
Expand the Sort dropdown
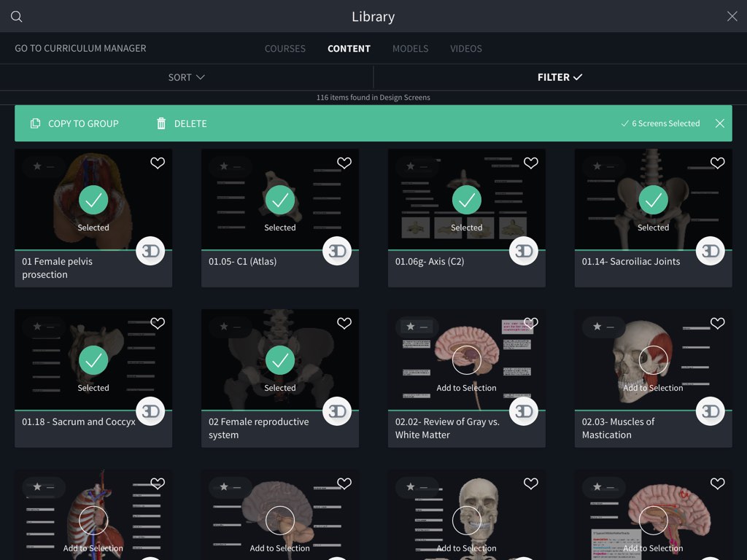pyautogui.click(x=186, y=77)
